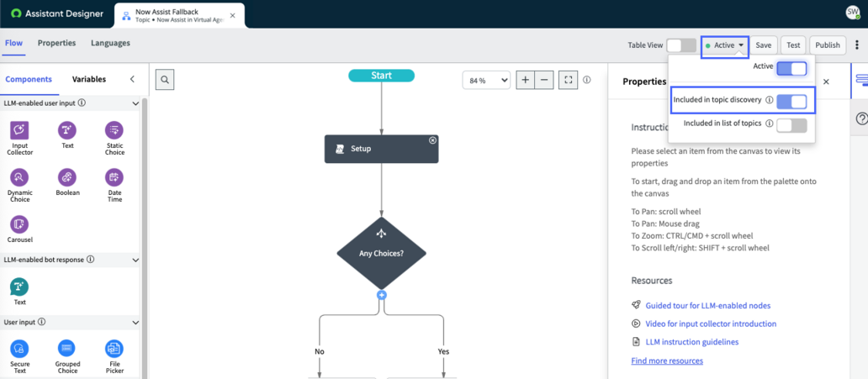This screenshot has height=379, width=868.
Task: Close the Properties panel
Action: click(x=826, y=82)
